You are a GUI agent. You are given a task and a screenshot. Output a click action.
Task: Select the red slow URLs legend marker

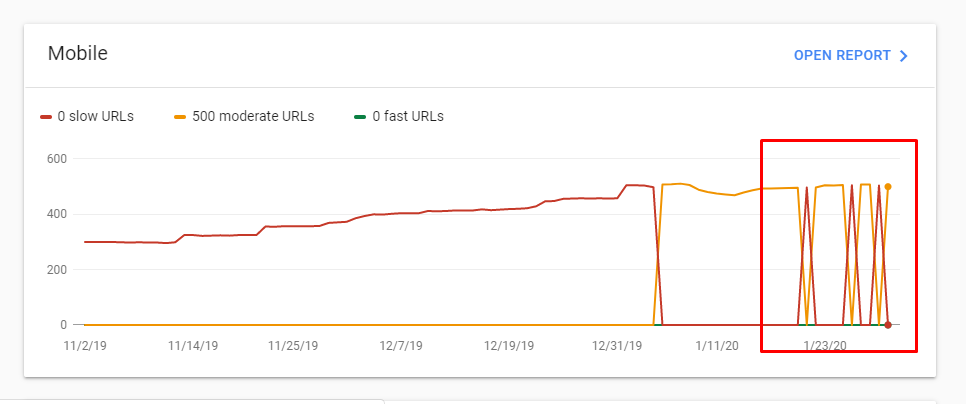46,116
